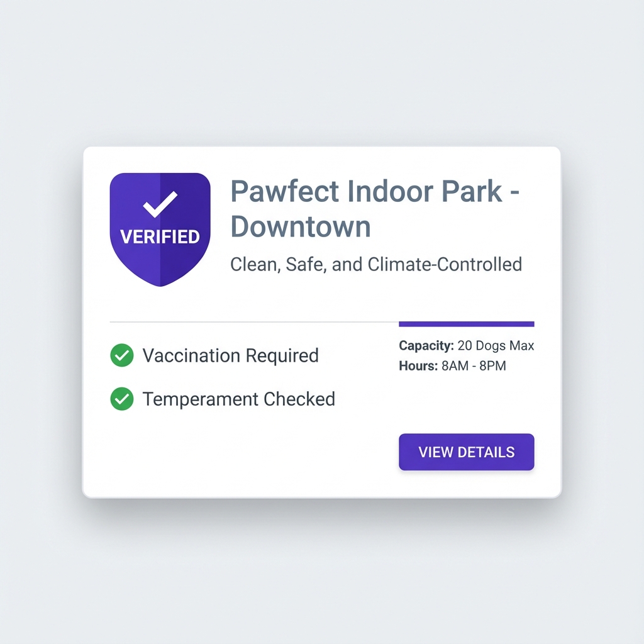Click the Capacity: 20 Dogs Max text

point(465,345)
